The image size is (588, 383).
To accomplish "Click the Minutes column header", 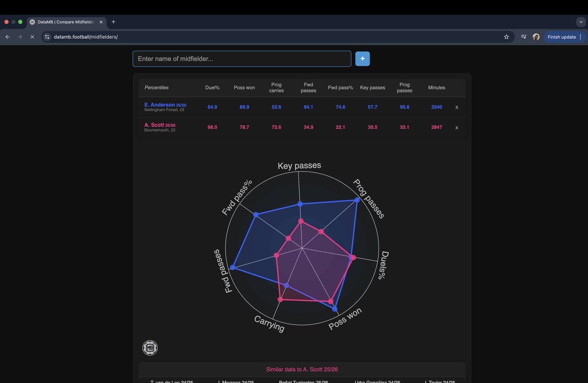I will (x=436, y=87).
